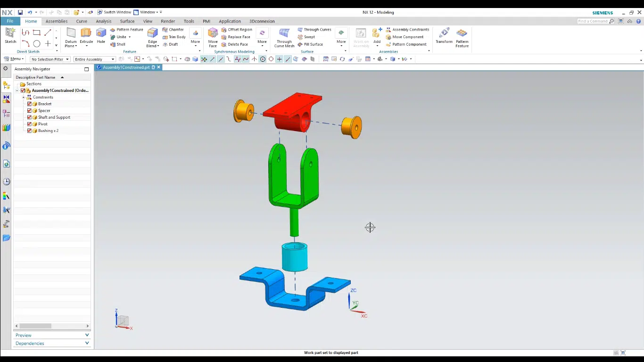Select the Sketch tool
This screenshot has width=644, height=362.
tap(10, 35)
